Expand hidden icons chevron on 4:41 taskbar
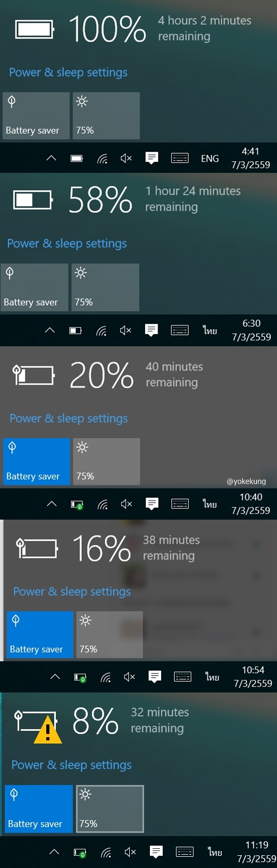This screenshot has height=868, width=277. point(51,158)
